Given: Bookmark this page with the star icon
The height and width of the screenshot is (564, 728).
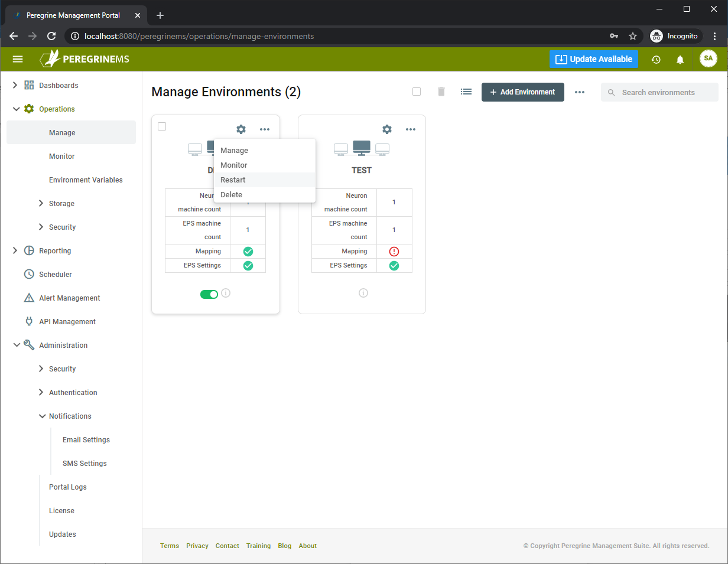Looking at the screenshot, I should 633,36.
